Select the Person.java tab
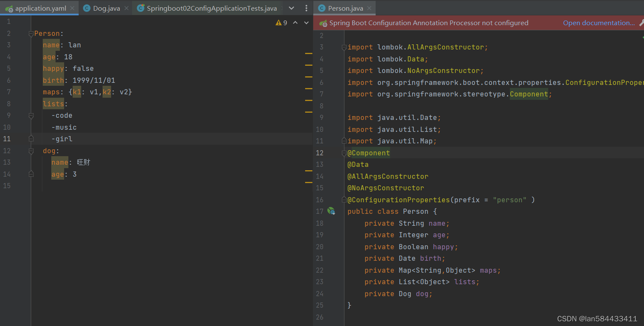The image size is (644, 326). (x=345, y=8)
